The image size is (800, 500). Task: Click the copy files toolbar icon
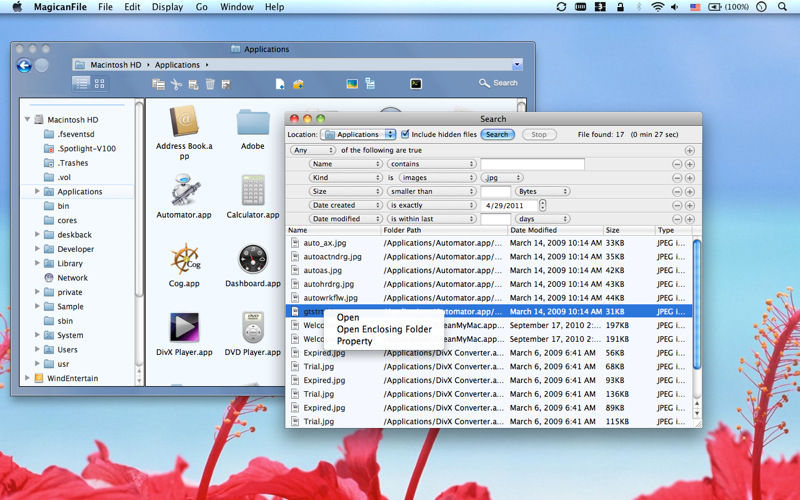pos(158,84)
